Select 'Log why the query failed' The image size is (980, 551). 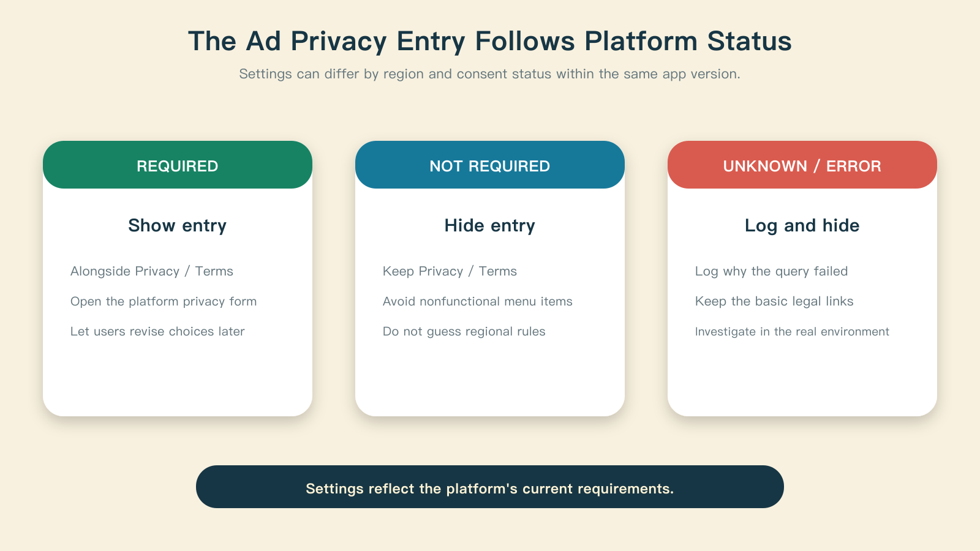pyautogui.click(x=772, y=271)
